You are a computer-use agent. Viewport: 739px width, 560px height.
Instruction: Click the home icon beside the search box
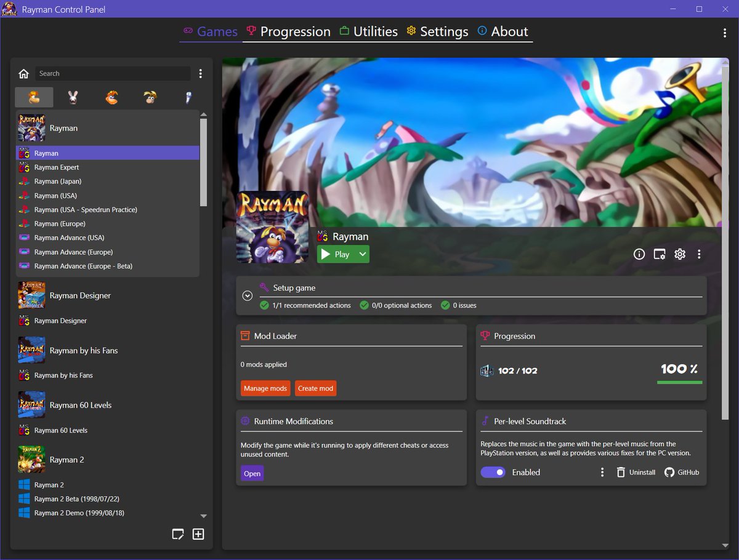tap(23, 74)
